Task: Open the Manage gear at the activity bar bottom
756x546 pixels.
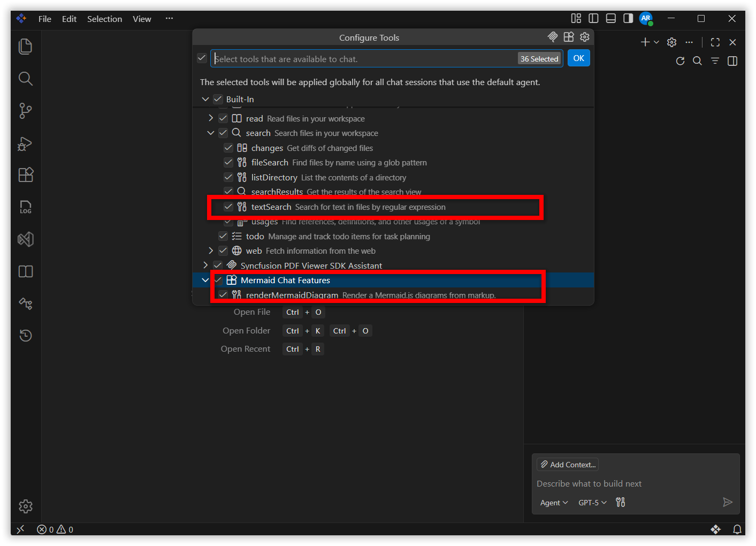Action: coord(26,506)
